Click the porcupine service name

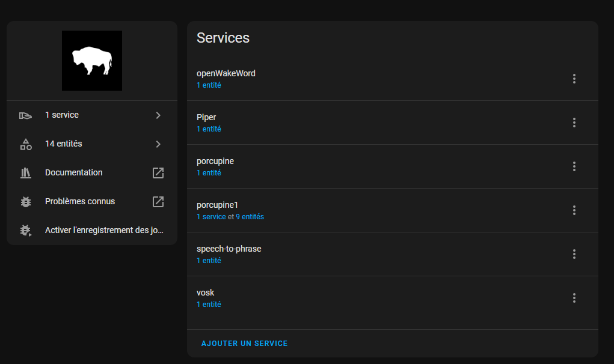[x=215, y=161]
